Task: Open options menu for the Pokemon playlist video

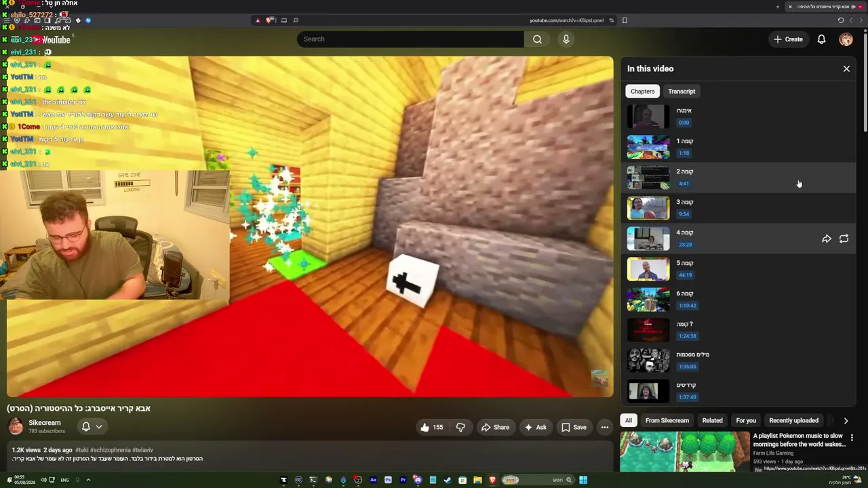Action: pos(852,438)
